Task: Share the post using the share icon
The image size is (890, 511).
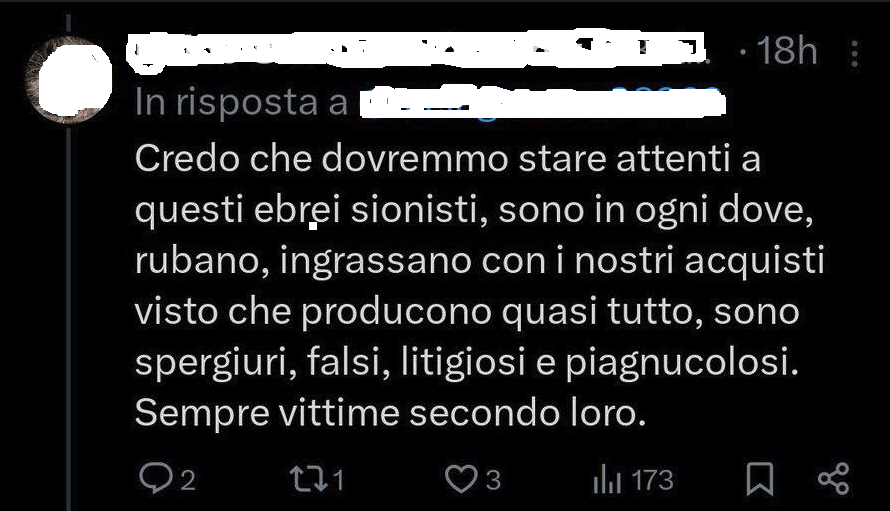Action: 833,479
